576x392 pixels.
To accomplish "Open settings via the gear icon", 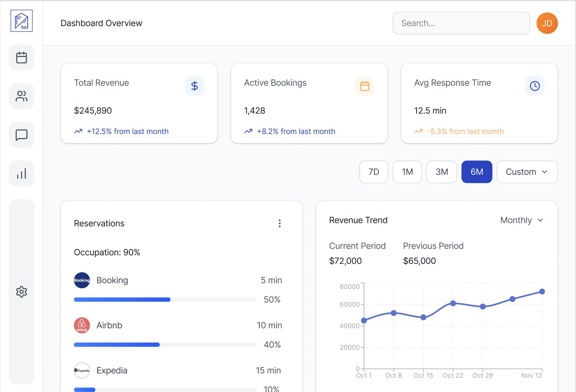I will tap(21, 292).
